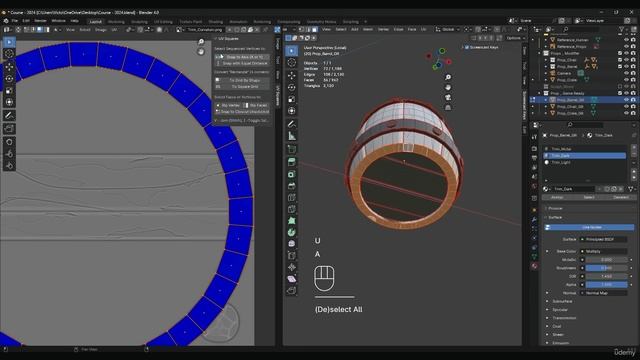
Task: Click zoom magnifier icon in UV editor
Action: 201,42
